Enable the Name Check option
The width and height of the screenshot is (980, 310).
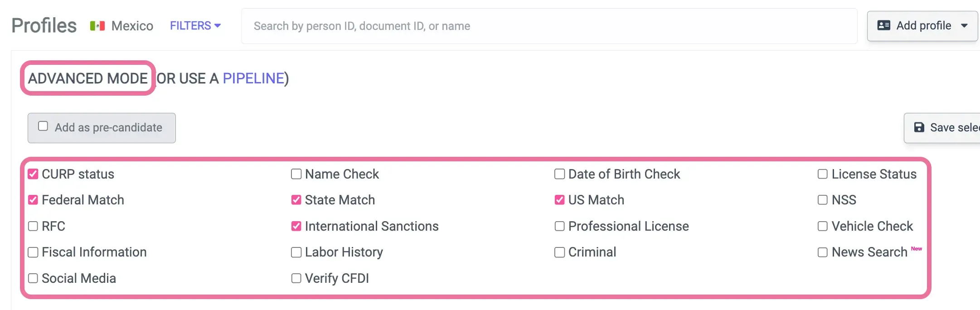pos(296,174)
